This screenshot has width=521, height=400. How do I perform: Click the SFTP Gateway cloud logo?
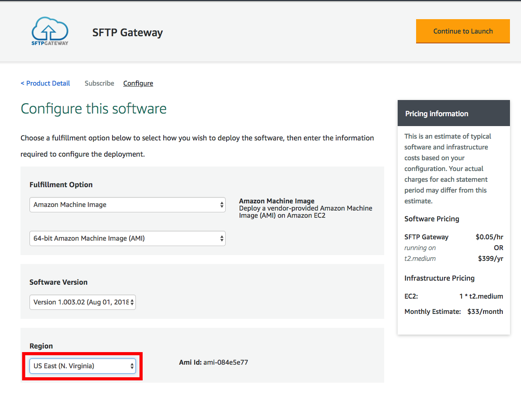pos(50,31)
